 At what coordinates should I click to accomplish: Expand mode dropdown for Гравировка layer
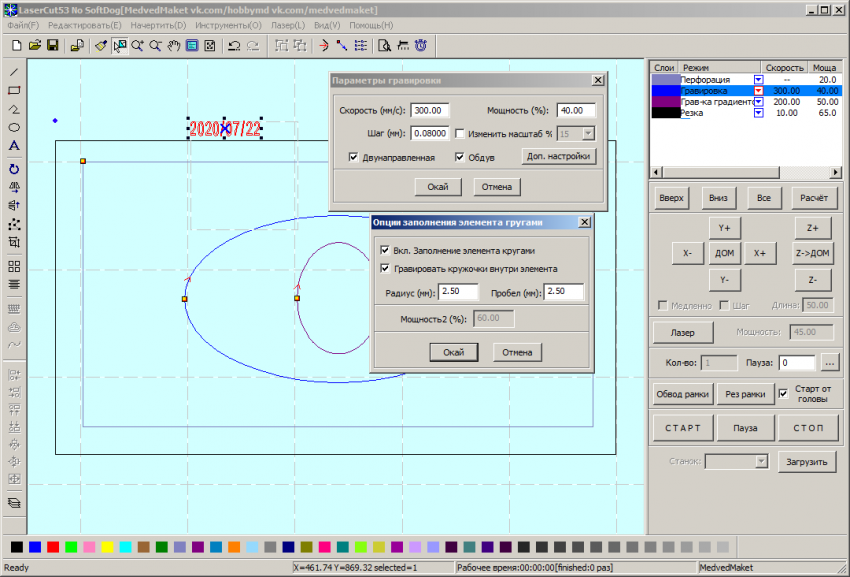click(758, 90)
